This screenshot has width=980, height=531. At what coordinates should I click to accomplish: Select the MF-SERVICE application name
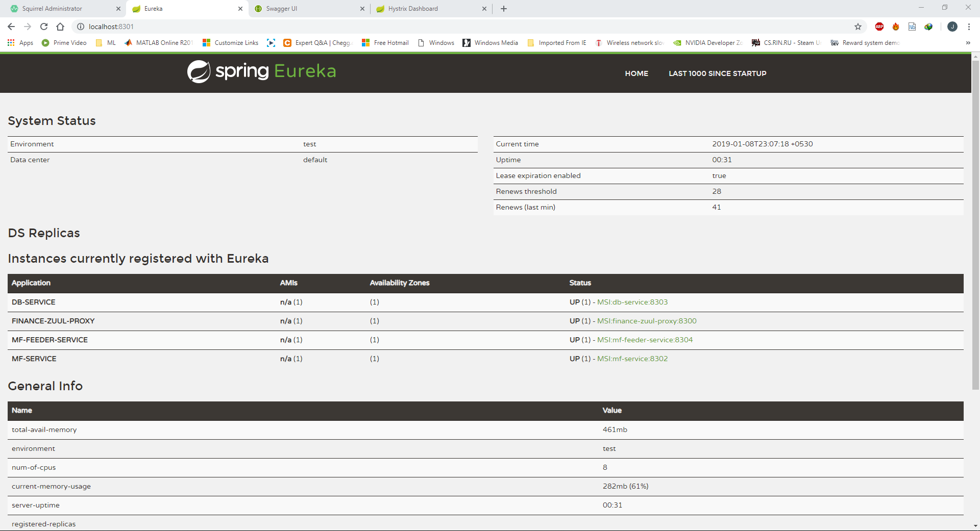pos(34,359)
